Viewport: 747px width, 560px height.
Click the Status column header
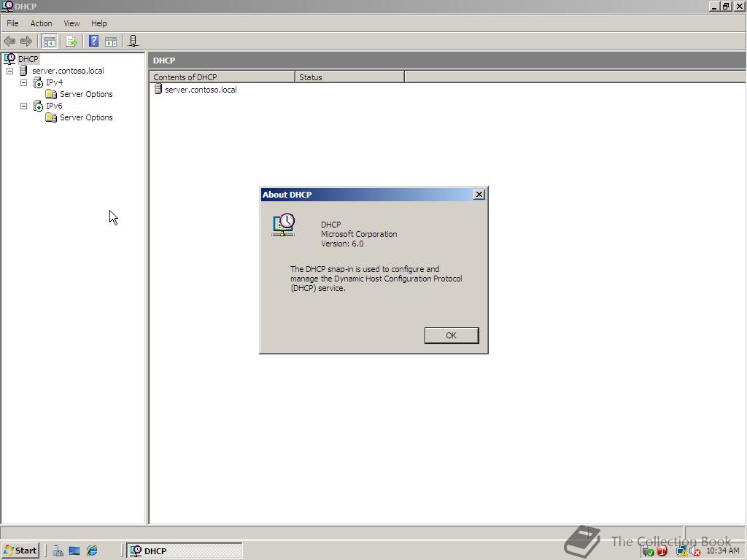(349, 77)
